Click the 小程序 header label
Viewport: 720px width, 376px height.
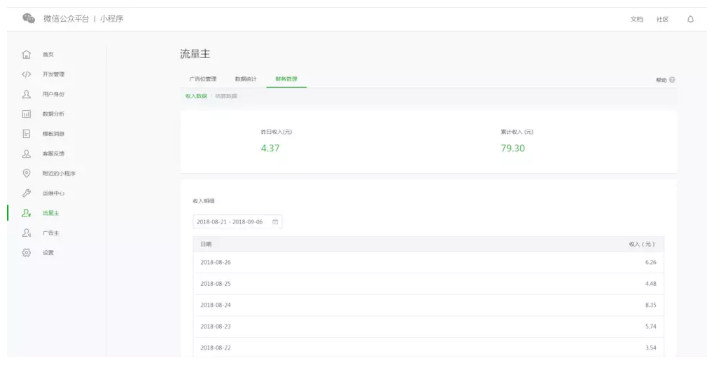click(112, 19)
